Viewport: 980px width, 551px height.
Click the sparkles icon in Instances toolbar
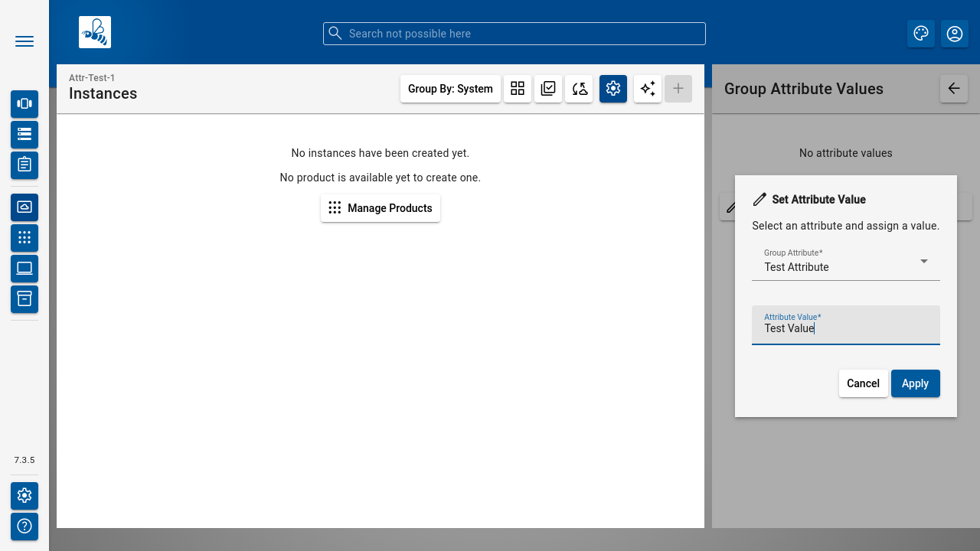pyautogui.click(x=648, y=89)
